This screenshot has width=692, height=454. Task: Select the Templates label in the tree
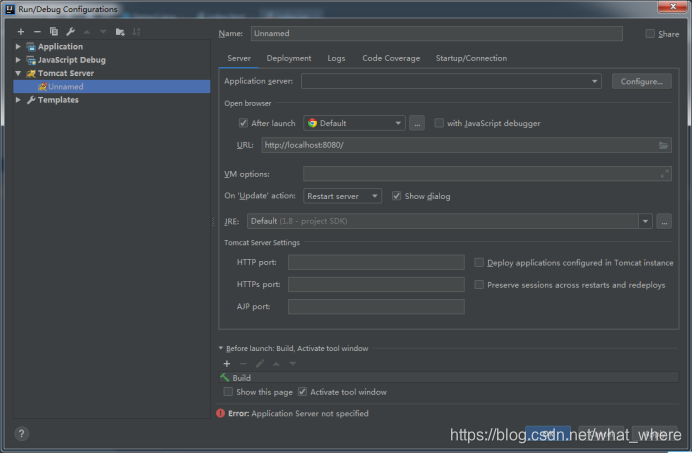point(58,100)
